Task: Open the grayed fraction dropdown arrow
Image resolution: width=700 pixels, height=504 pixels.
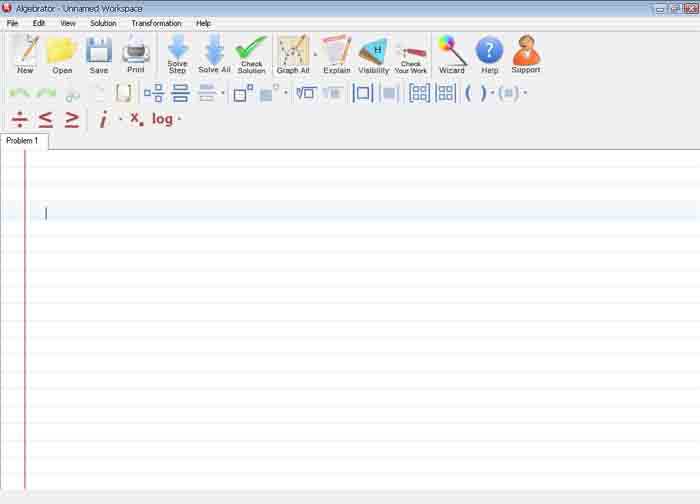Action: click(x=223, y=93)
